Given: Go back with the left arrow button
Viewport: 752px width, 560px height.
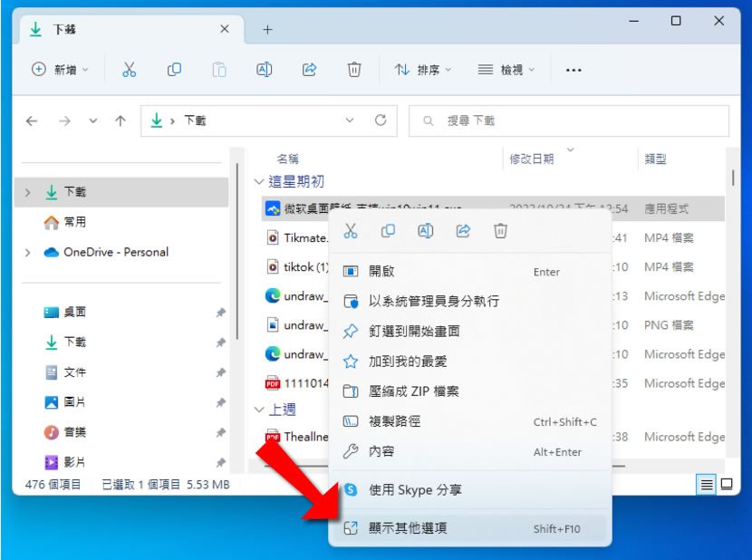Looking at the screenshot, I should point(32,121).
